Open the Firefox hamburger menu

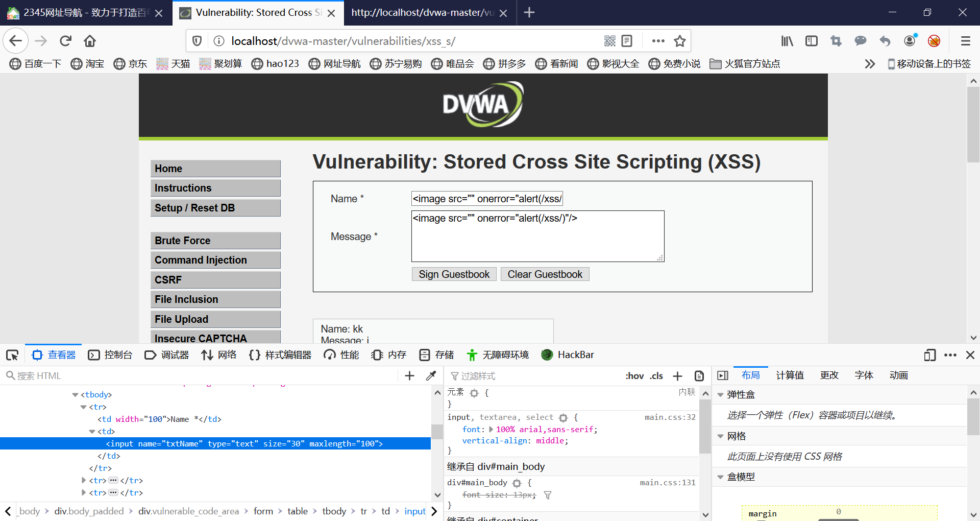[x=965, y=41]
